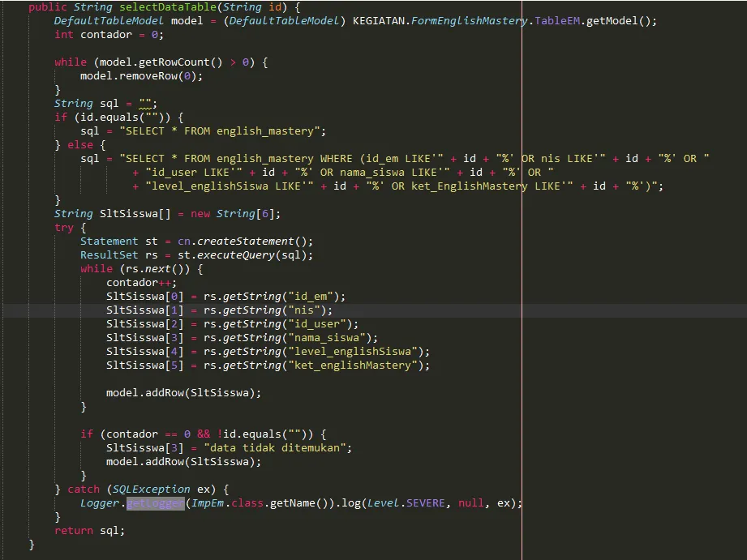Click 'OR nis LIKE' in the query string
Screen dimensions: 747x560
click(x=557, y=159)
